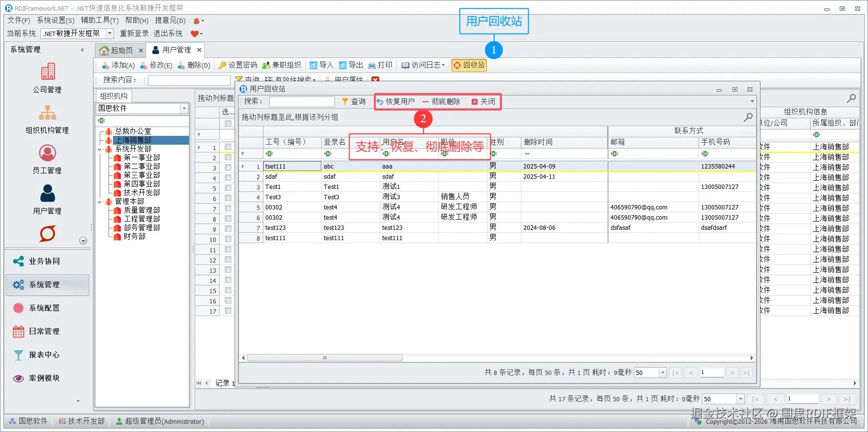
Task: Open the 报表中心 navigation group
Action: 47,355
